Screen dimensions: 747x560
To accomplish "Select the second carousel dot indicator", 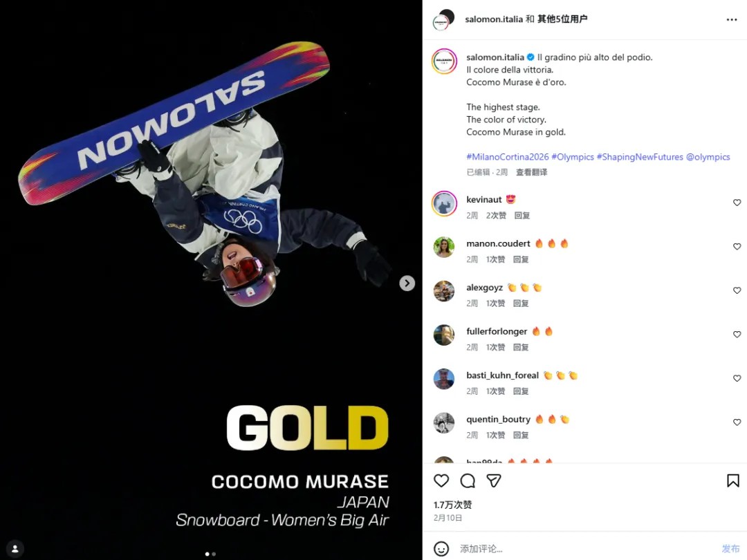I will (214, 554).
